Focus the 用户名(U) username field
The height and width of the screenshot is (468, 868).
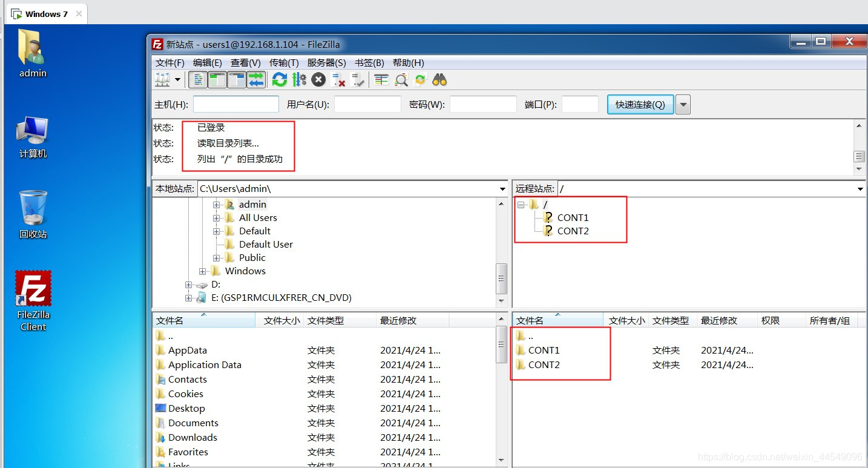(x=367, y=104)
